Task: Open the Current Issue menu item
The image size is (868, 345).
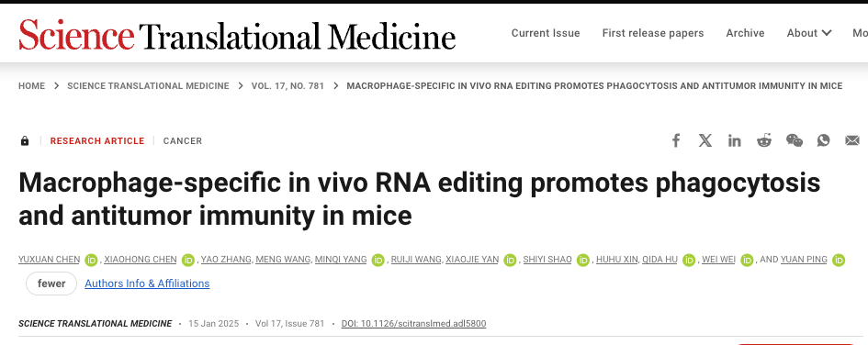Action: (x=546, y=33)
